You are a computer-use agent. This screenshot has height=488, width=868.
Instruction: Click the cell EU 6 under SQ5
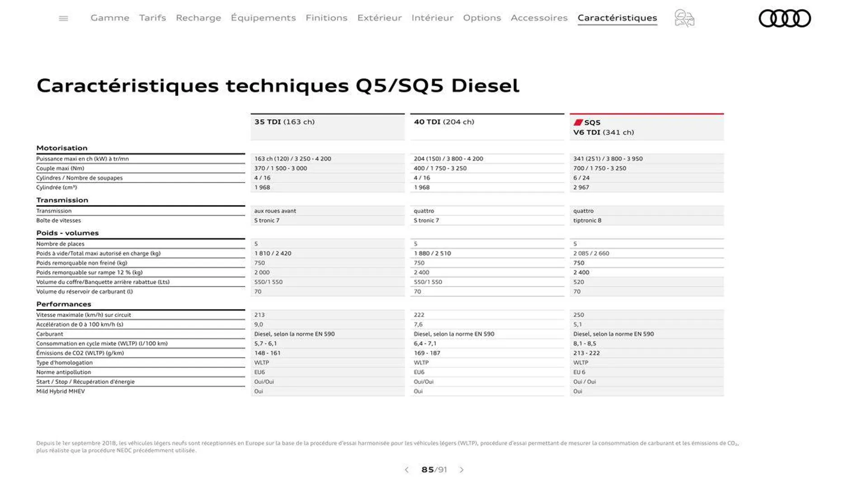[579, 372]
